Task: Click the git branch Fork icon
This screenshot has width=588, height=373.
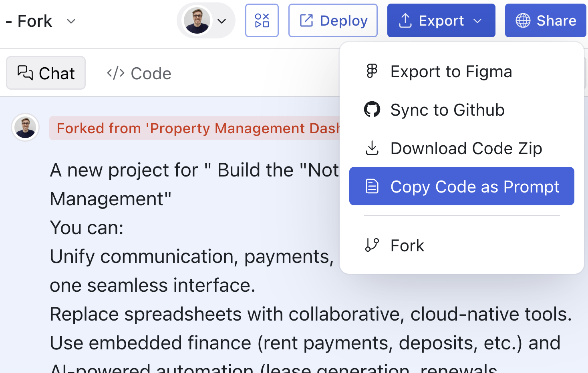Action: tap(372, 245)
